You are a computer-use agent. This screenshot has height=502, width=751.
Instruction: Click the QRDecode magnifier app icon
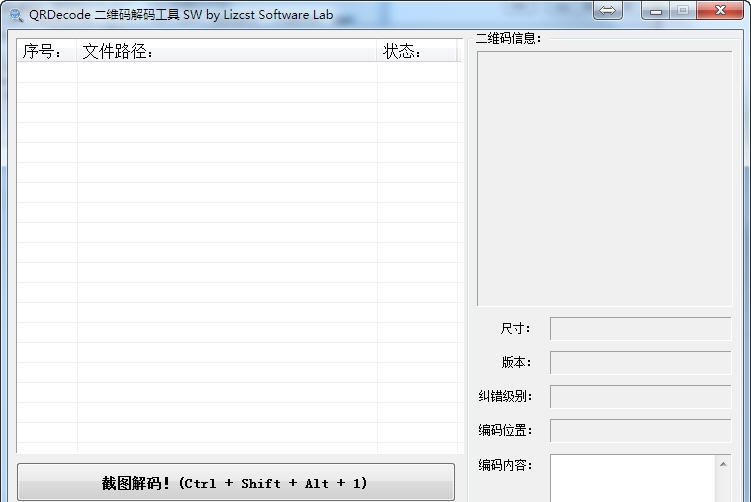(x=16, y=15)
